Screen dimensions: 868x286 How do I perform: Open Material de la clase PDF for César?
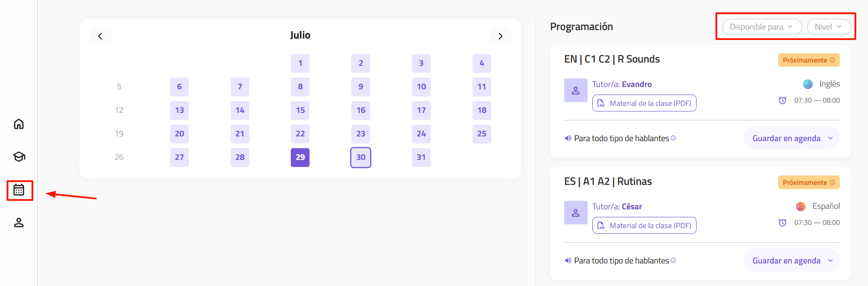click(x=644, y=225)
